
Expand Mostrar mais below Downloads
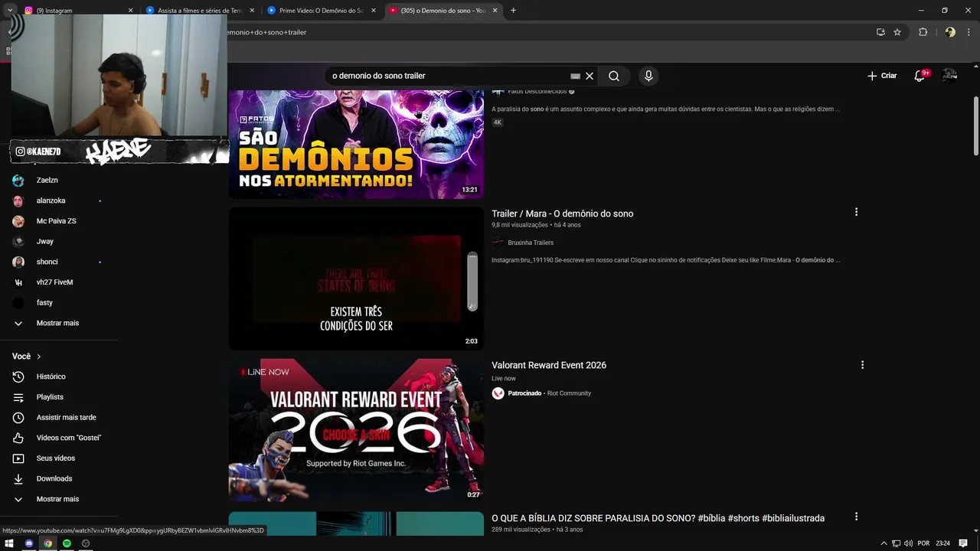(57, 499)
